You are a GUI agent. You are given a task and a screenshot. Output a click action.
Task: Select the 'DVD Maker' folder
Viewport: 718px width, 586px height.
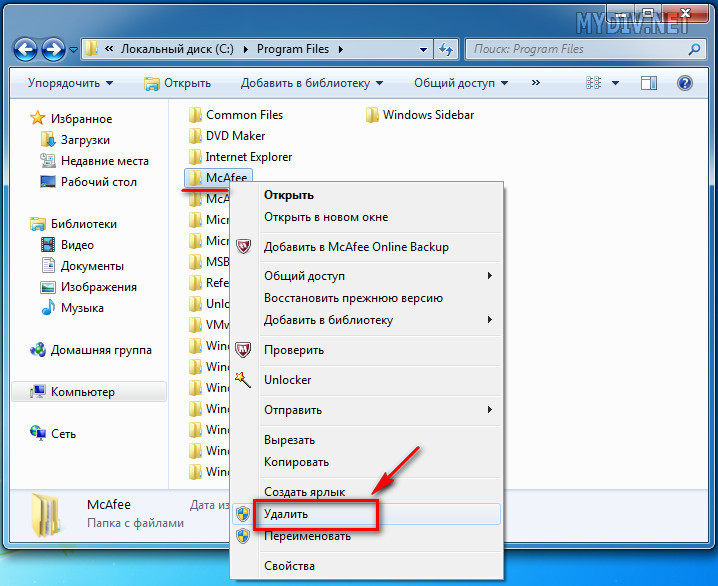[x=227, y=136]
